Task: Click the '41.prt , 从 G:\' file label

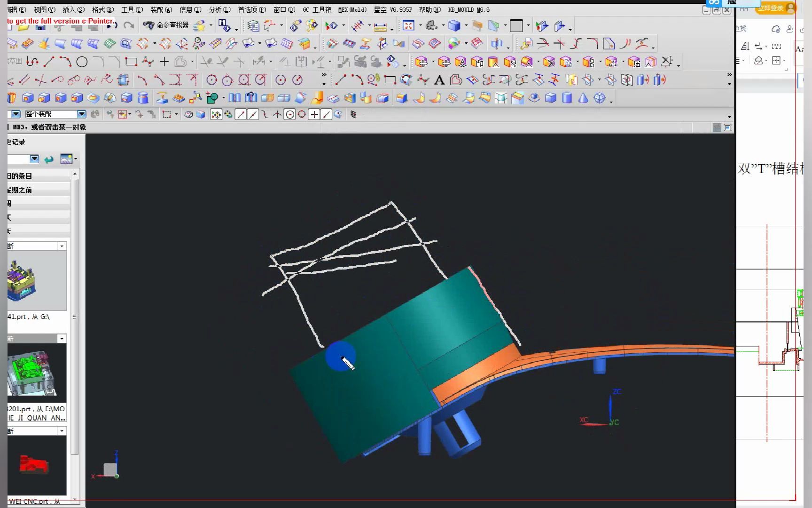Action: (29, 317)
